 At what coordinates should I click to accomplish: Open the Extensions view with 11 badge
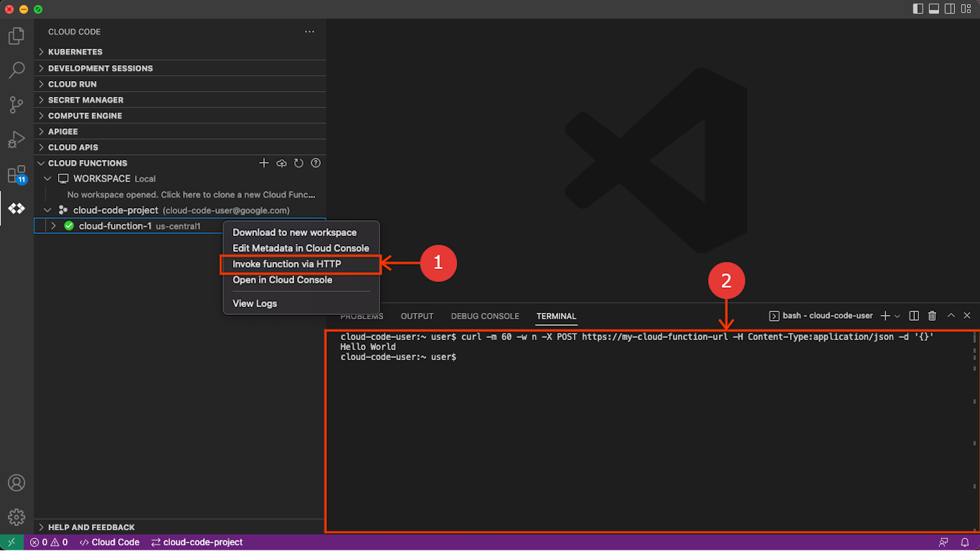tap(17, 174)
